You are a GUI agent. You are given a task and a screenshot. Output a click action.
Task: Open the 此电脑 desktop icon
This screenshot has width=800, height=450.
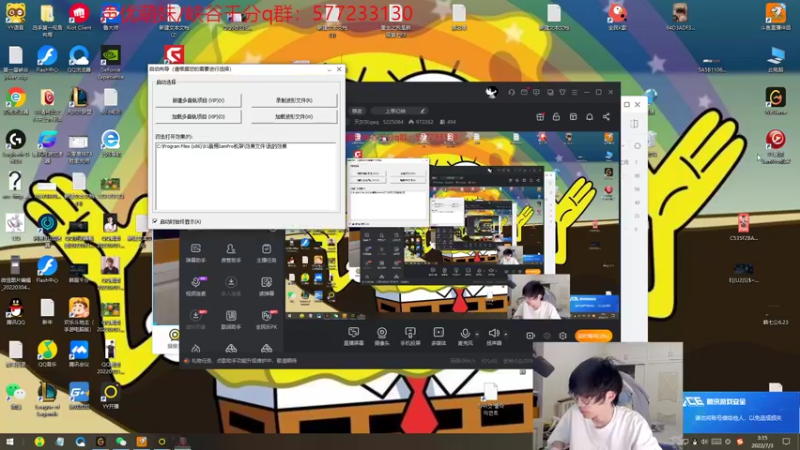point(776,59)
